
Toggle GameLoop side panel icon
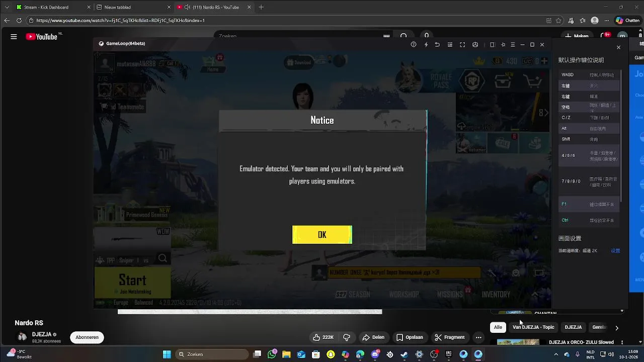click(493, 45)
